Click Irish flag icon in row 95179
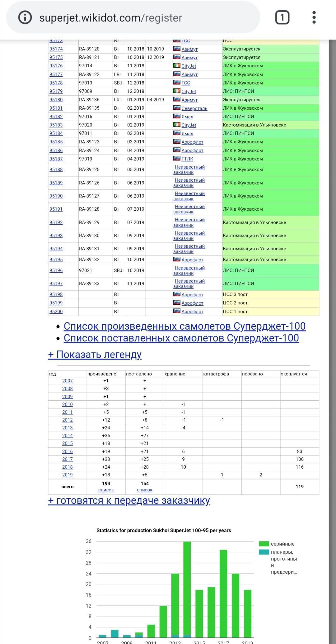336x644 pixels. click(x=177, y=91)
